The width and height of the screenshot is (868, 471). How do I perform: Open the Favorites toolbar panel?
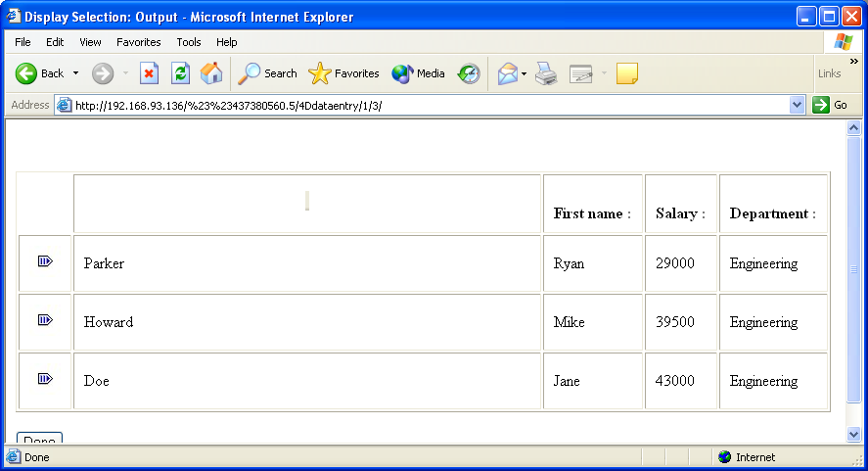343,73
